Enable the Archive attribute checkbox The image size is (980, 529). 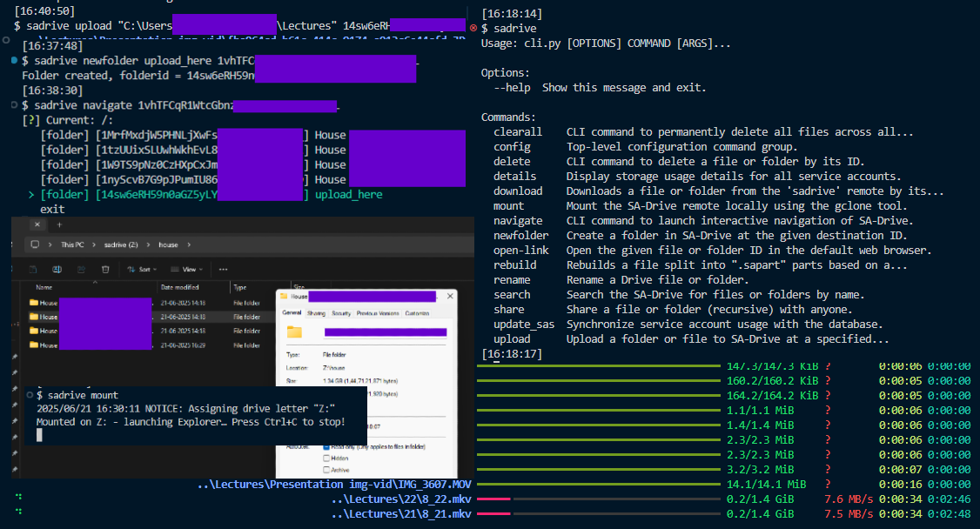point(326,470)
